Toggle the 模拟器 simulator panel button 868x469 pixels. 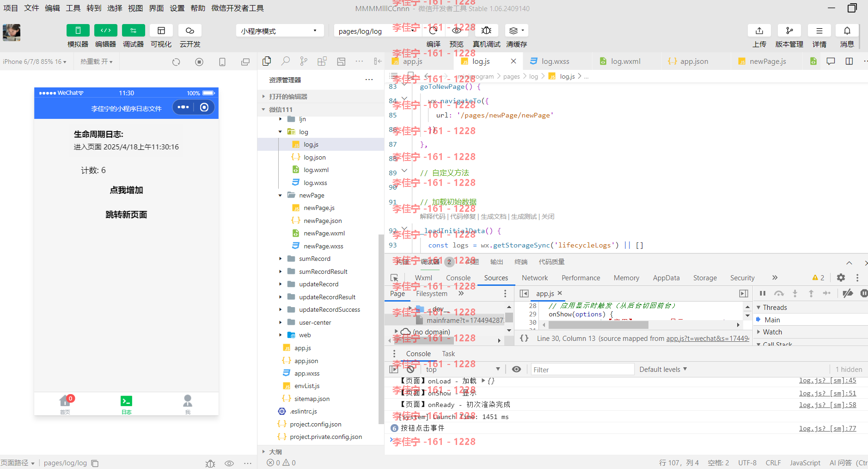(78, 31)
